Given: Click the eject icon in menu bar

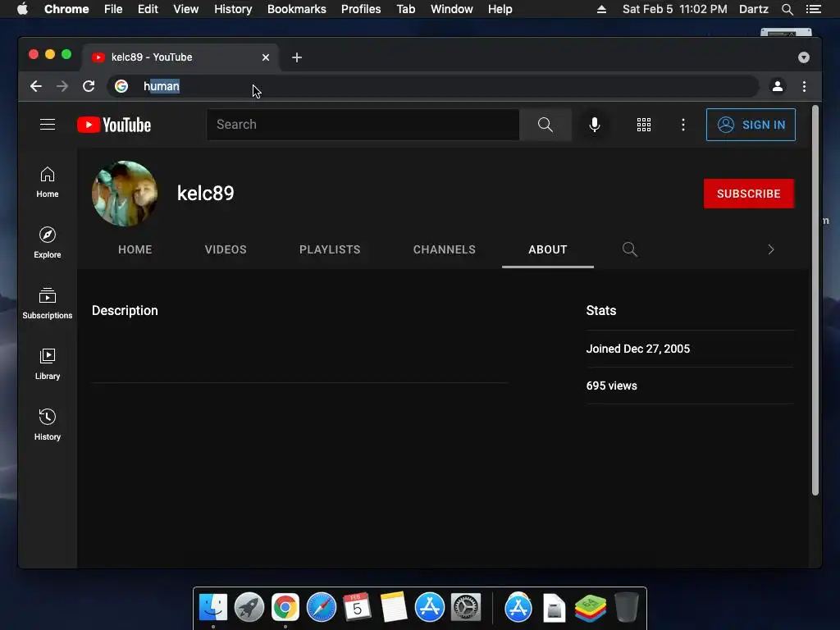Looking at the screenshot, I should click(x=601, y=9).
